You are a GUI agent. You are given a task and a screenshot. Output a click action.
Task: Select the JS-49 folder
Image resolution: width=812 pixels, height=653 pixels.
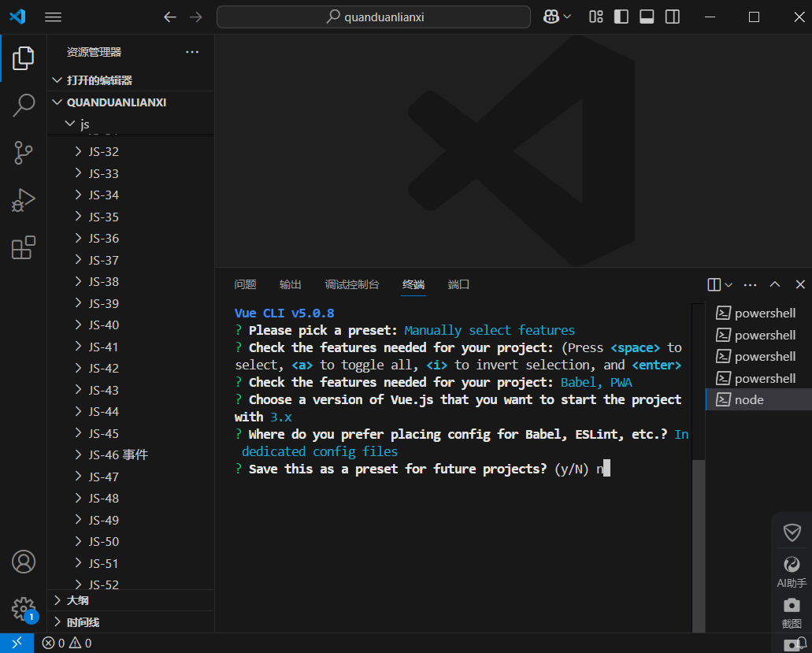(x=131, y=520)
